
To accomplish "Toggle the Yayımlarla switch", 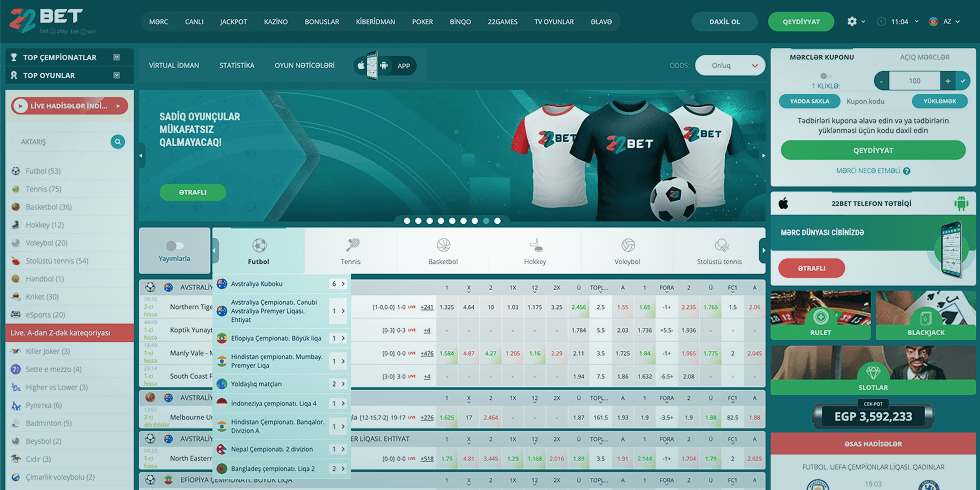I will 174,246.
